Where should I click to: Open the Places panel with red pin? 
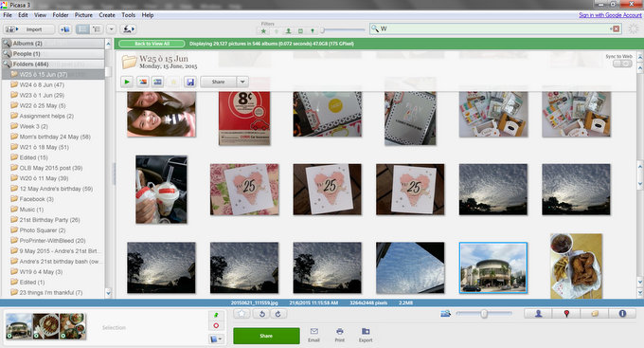(x=566, y=314)
